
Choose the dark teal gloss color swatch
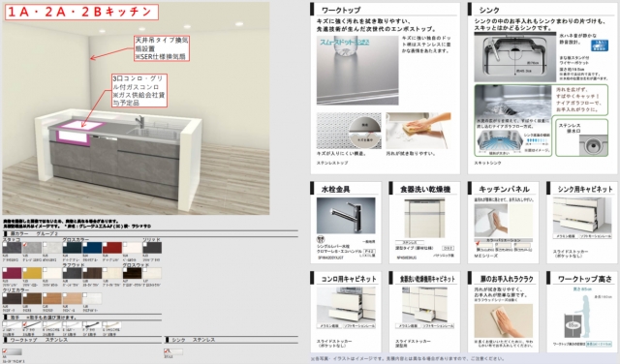(x=73, y=248)
